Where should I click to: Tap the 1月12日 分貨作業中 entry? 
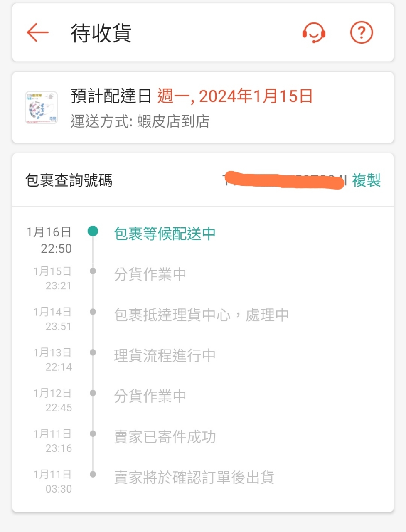pos(150,397)
